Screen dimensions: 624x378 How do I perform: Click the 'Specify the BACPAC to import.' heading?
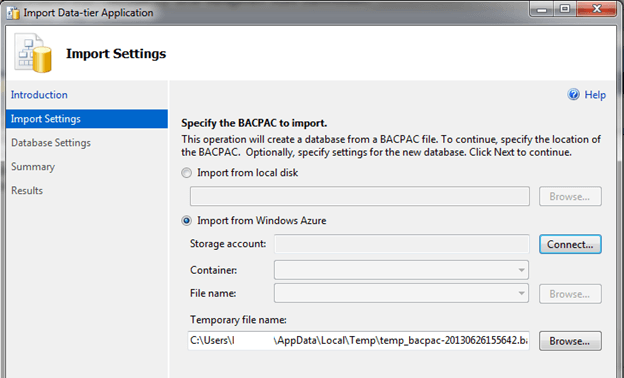254,123
